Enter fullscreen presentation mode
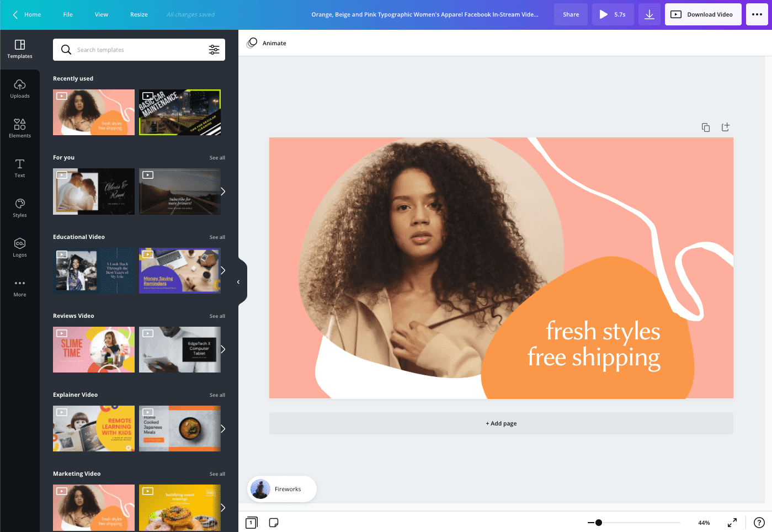Viewport: 772px width, 532px height. click(732, 523)
